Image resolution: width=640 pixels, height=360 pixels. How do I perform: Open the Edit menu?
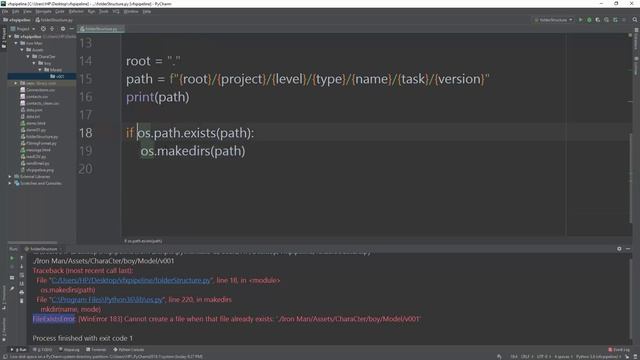[16, 11]
